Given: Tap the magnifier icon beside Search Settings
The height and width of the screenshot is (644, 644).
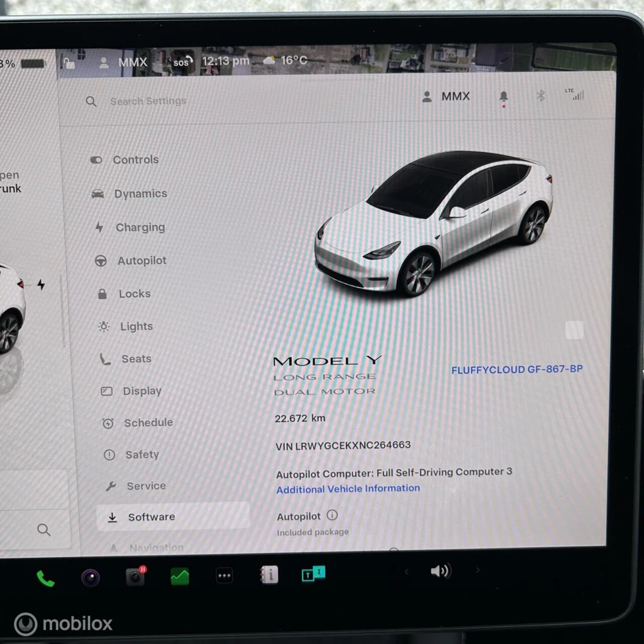Looking at the screenshot, I should [x=91, y=101].
